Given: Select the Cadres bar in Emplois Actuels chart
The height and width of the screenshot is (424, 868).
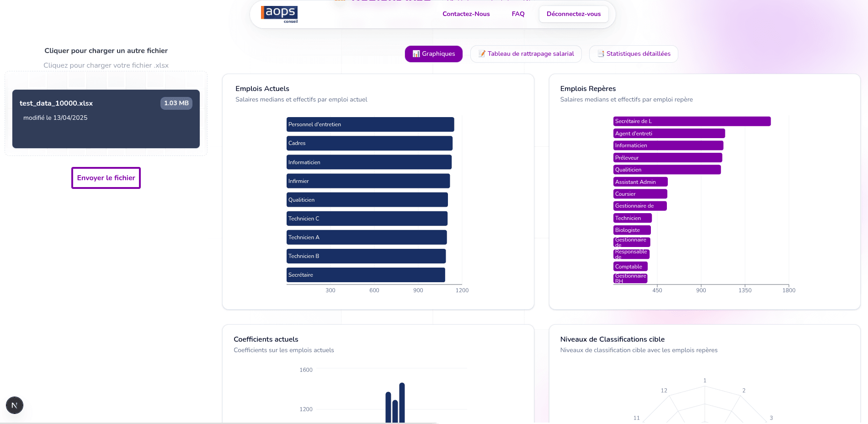Looking at the screenshot, I should click(369, 143).
